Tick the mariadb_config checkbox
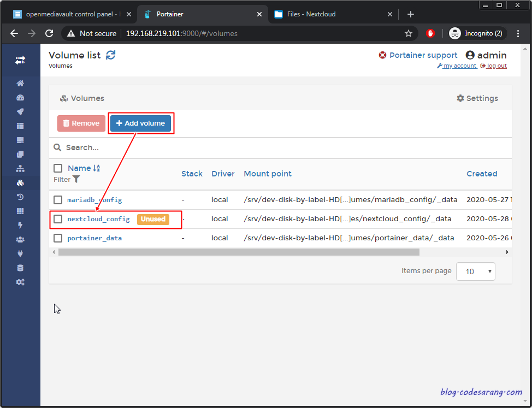This screenshot has width=532, height=408. pyautogui.click(x=58, y=200)
